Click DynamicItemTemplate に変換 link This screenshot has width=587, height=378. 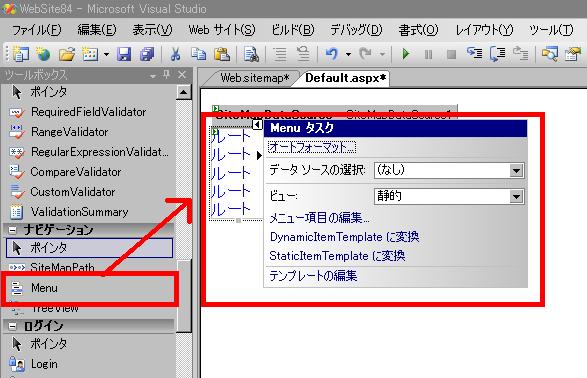344,237
